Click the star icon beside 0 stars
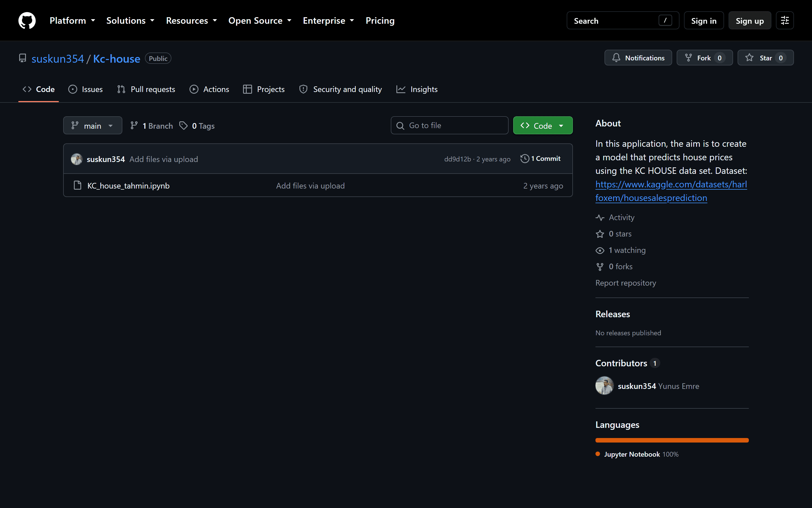Image resolution: width=812 pixels, height=508 pixels. [x=600, y=234]
